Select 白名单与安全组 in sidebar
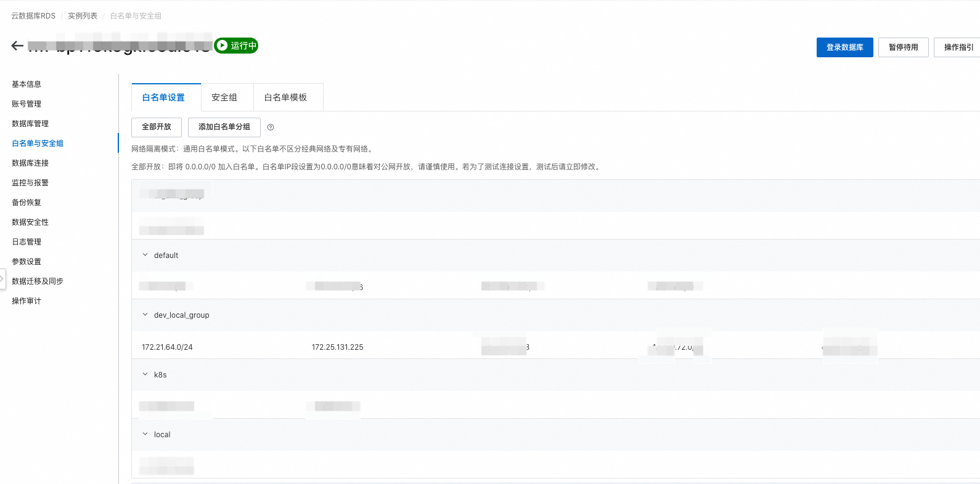The height and width of the screenshot is (484, 980). tap(38, 143)
